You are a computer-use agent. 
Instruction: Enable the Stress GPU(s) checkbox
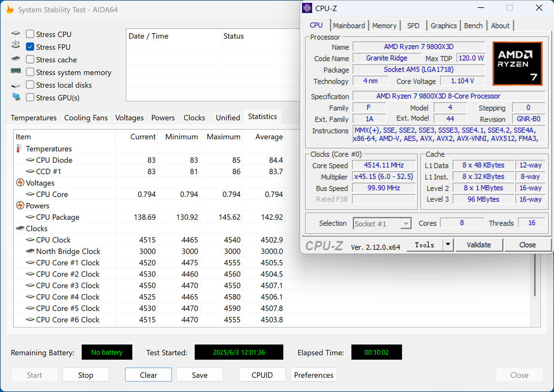30,97
